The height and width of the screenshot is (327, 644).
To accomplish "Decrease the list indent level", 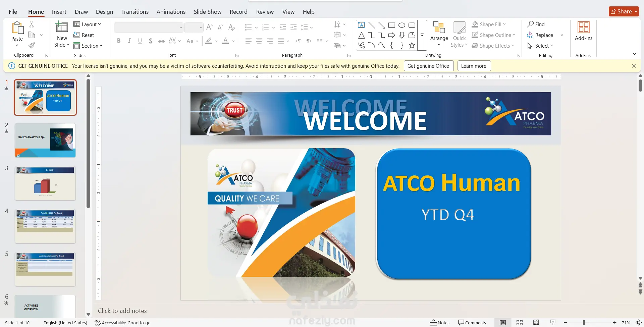I will tap(283, 27).
